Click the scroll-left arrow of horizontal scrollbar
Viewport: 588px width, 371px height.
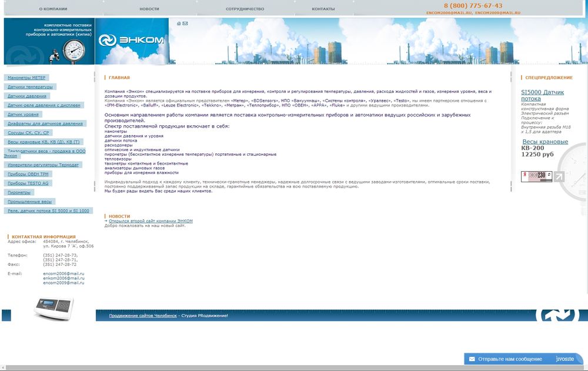3,367
